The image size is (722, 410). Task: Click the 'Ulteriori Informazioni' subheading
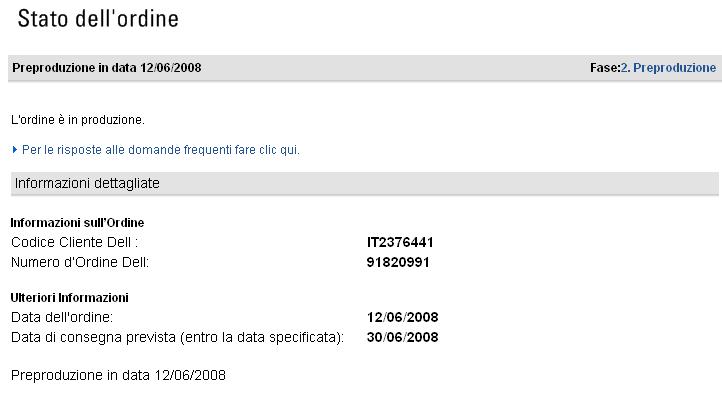point(69,297)
